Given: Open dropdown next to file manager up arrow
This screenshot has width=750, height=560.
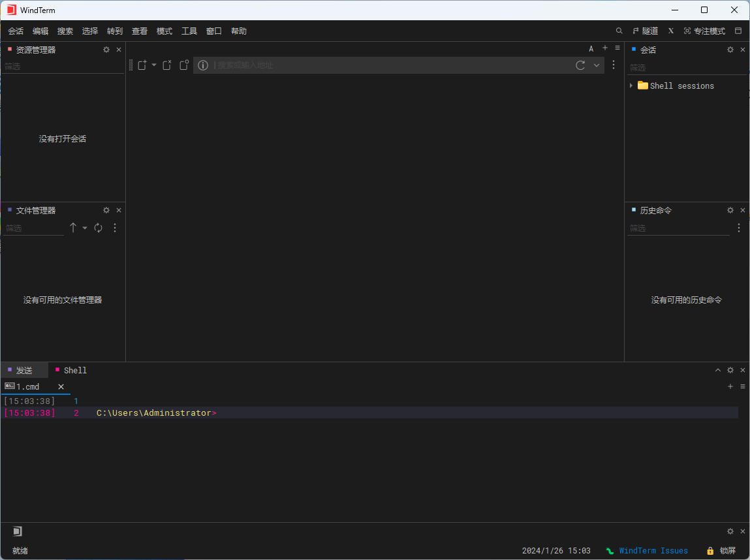Looking at the screenshot, I should click(x=85, y=228).
